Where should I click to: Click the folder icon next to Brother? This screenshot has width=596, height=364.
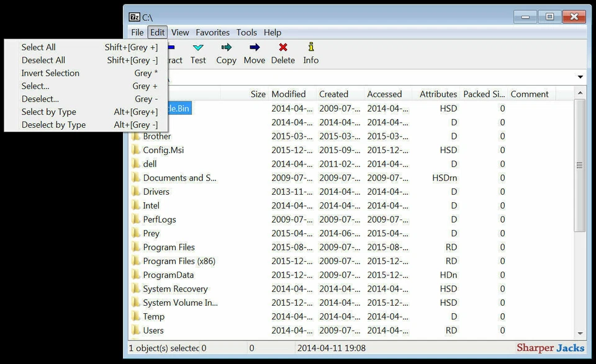pos(137,136)
